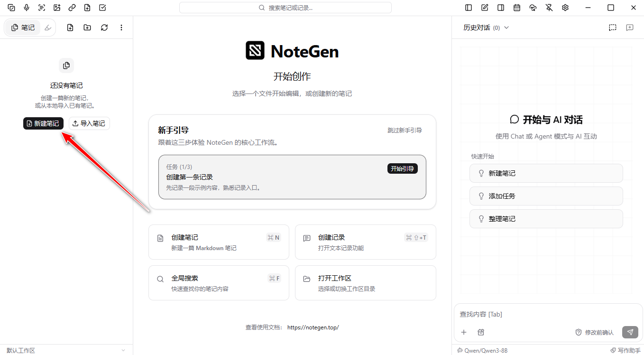Click the 开始引导 button
This screenshot has width=644, height=355.
(x=403, y=168)
